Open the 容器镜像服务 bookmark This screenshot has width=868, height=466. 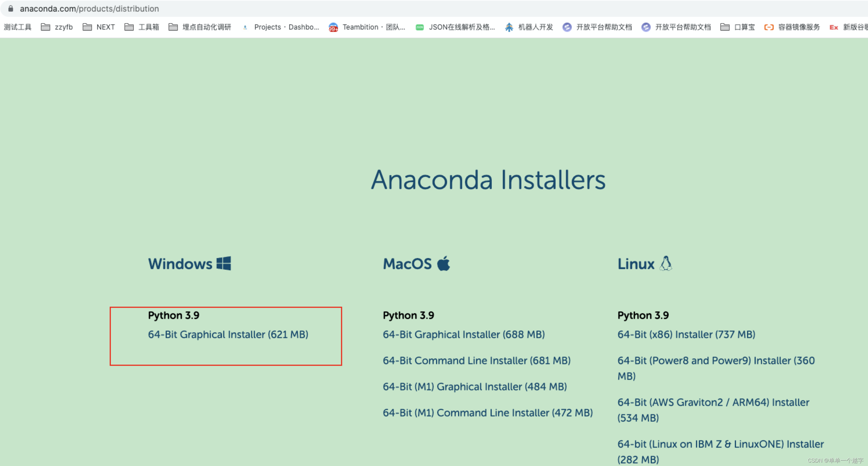[x=792, y=27]
